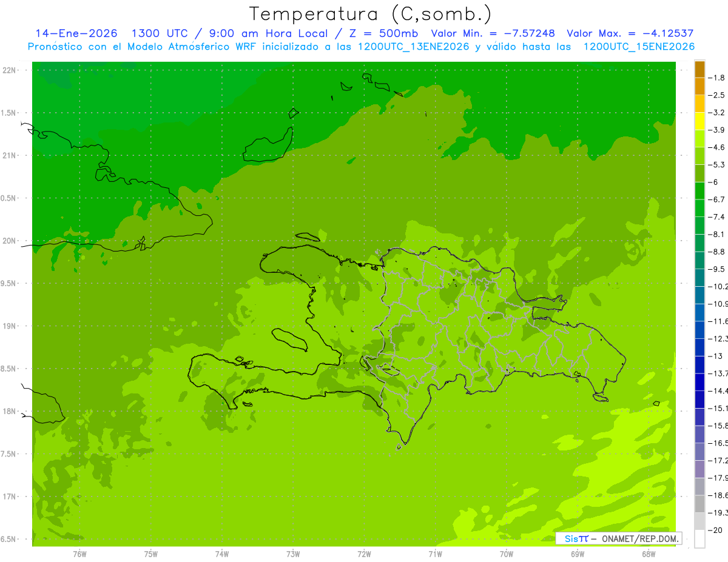Click the '-7.4' legend value
This screenshot has width=728, height=562.
click(x=716, y=216)
